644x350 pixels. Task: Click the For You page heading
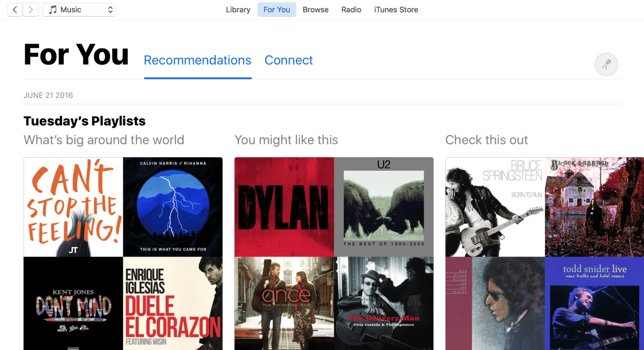76,55
